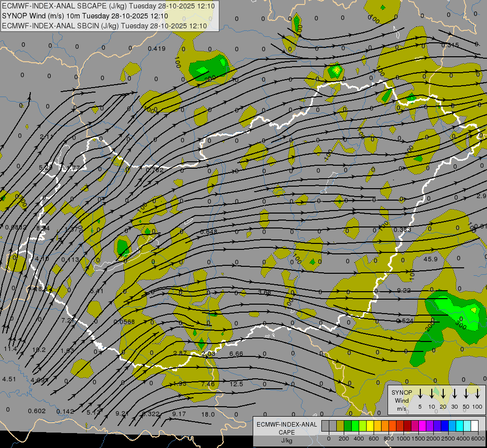Pick the olive CAPE legend swatch
This screenshot has width=487, height=448.
click(x=340, y=426)
